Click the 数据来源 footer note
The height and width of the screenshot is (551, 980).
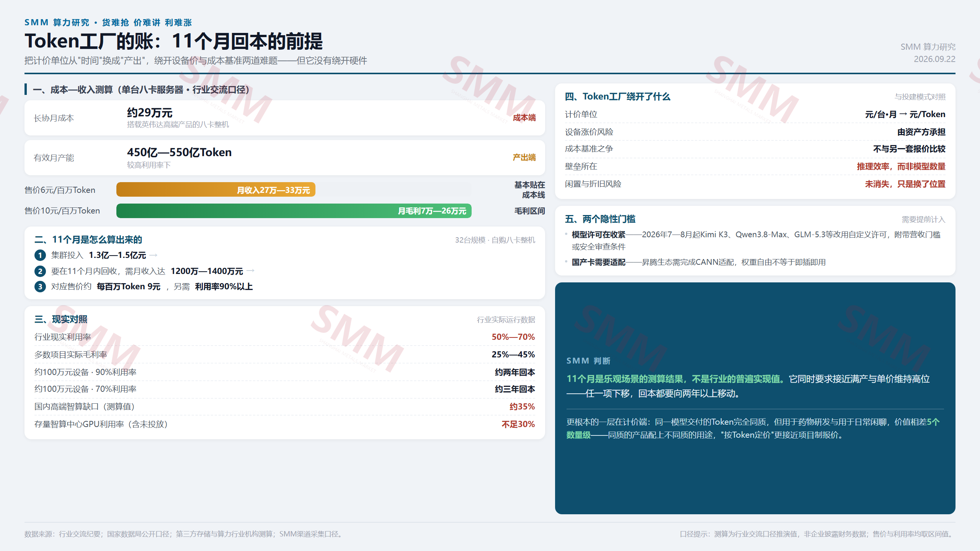pyautogui.click(x=185, y=534)
